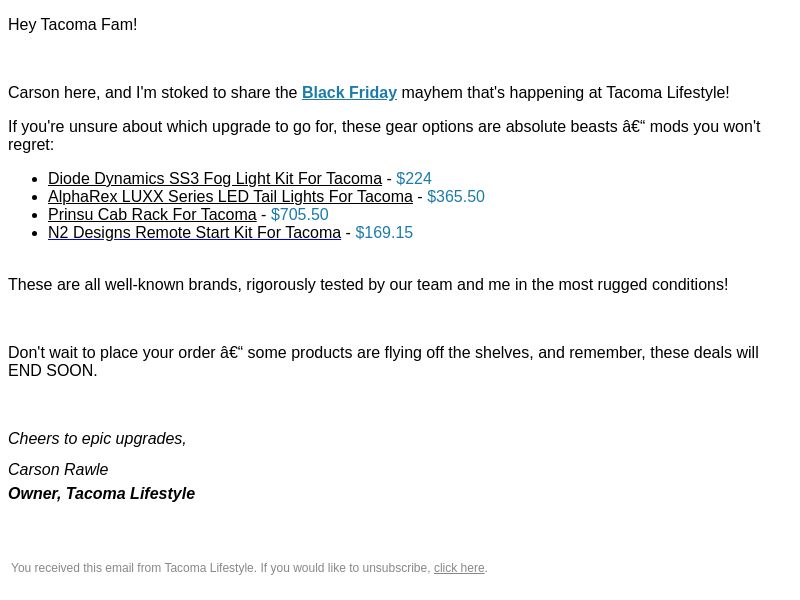The height and width of the screenshot is (600, 800).
Task: Follow the Prinsu Cab Rack For Tacoma link
Action: pyautogui.click(x=152, y=214)
